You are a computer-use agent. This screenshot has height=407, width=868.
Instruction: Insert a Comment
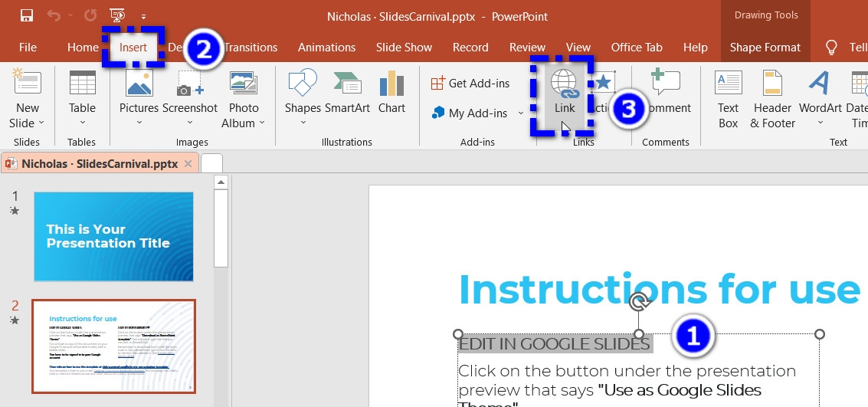pos(666,91)
